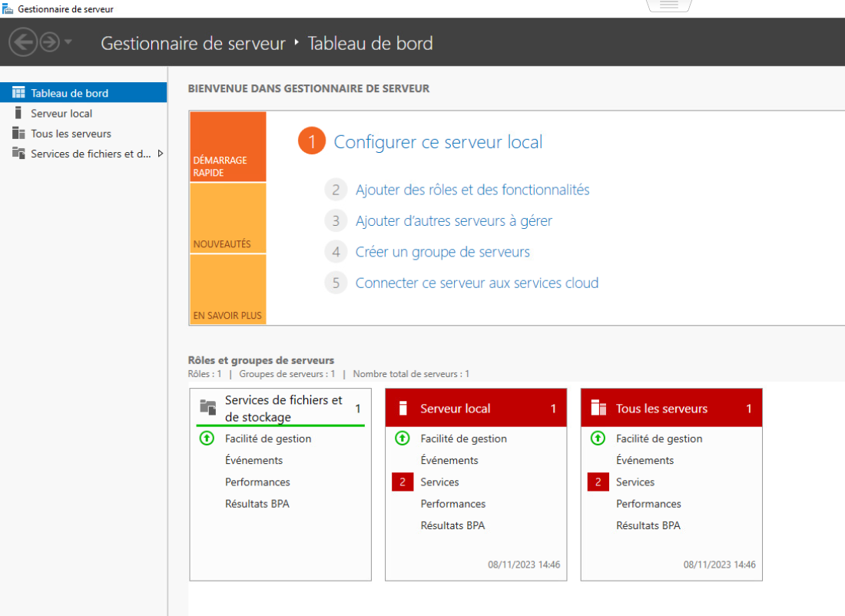Click green status icon in Tous les serveurs tile

pyautogui.click(x=598, y=438)
